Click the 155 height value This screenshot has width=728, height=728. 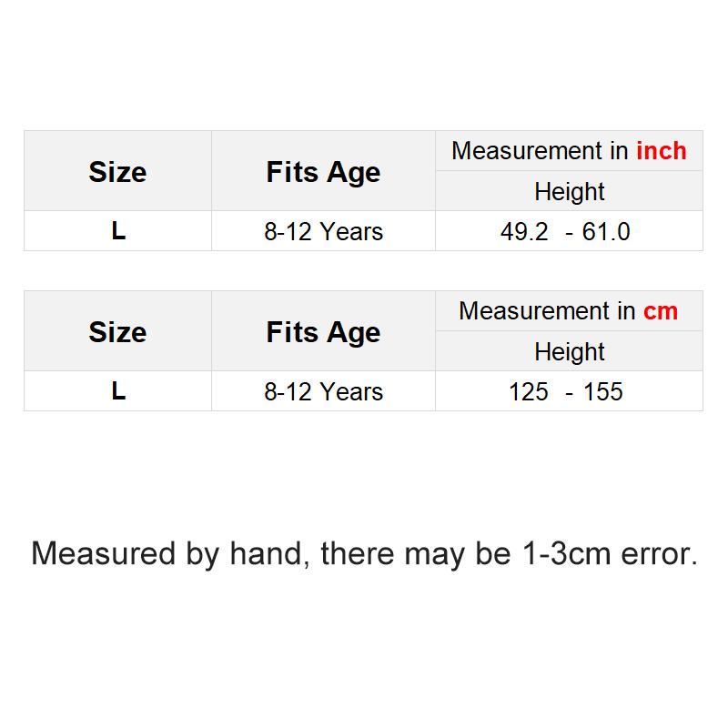[603, 392]
